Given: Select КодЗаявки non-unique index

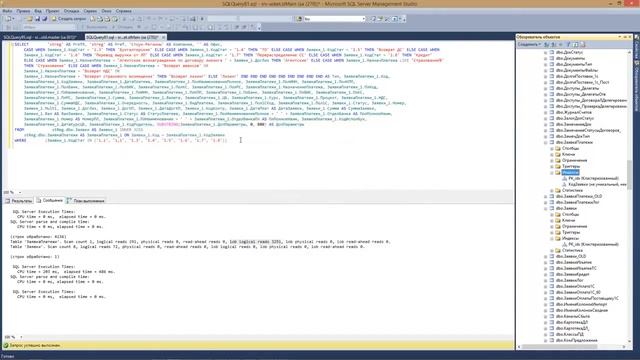Looking at the screenshot, I should click(597, 184).
